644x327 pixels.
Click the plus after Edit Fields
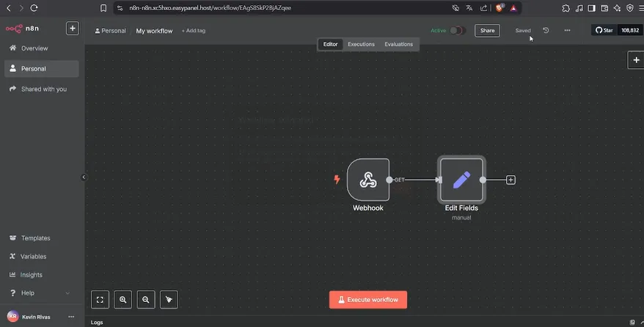pos(511,180)
